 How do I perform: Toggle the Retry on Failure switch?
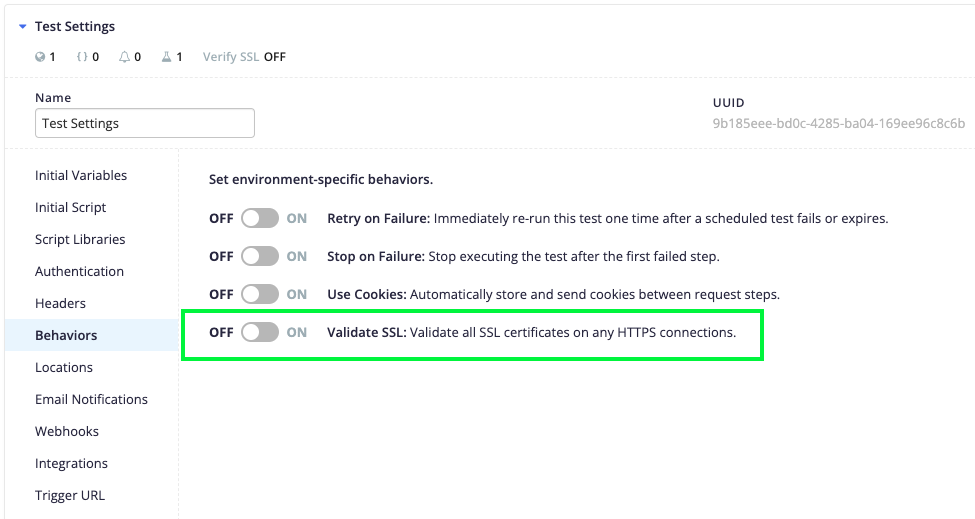click(260, 218)
